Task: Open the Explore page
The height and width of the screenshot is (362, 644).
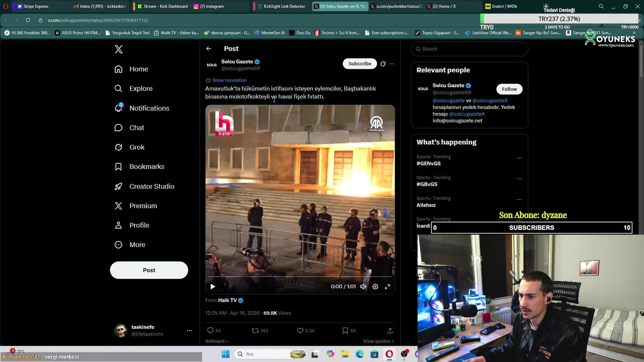Action: pos(133,88)
